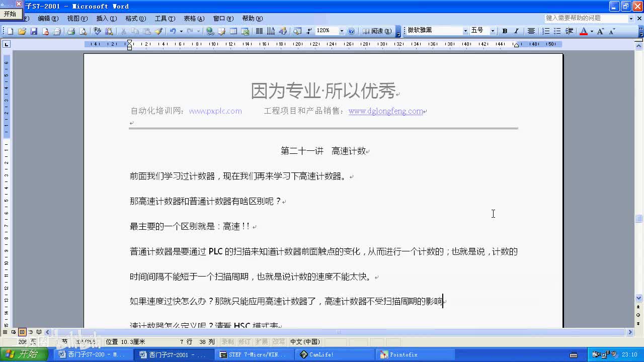Expand the standard toolbar options chevron
The image size is (644, 362).
(x=398, y=31)
